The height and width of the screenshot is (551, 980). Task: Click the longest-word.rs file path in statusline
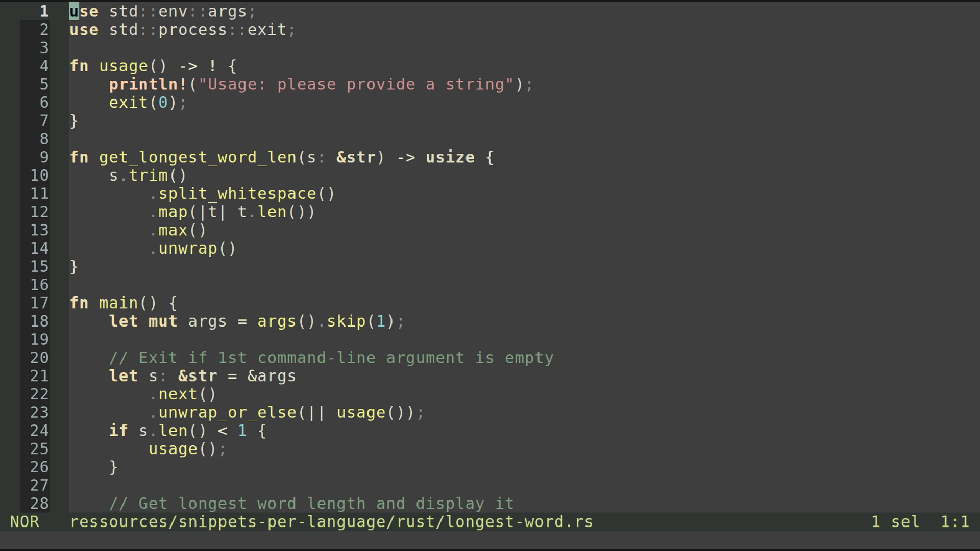pyautogui.click(x=331, y=522)
